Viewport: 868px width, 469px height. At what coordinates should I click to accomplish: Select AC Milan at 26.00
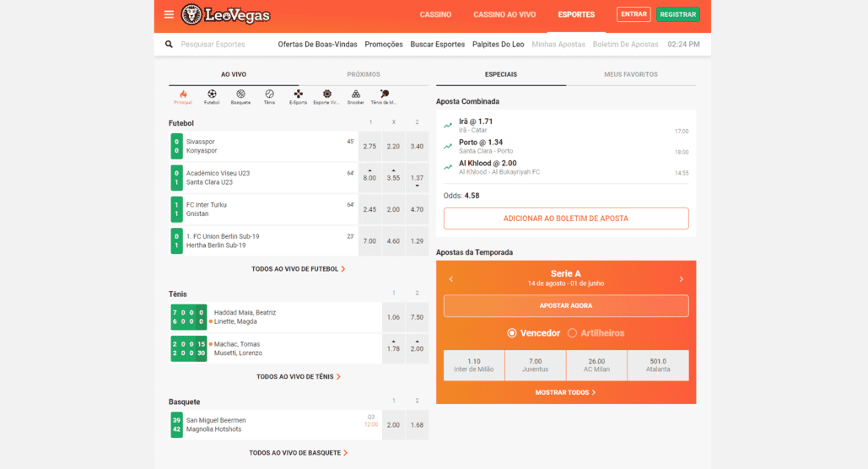pyautogui.click(x=596, y=365)
